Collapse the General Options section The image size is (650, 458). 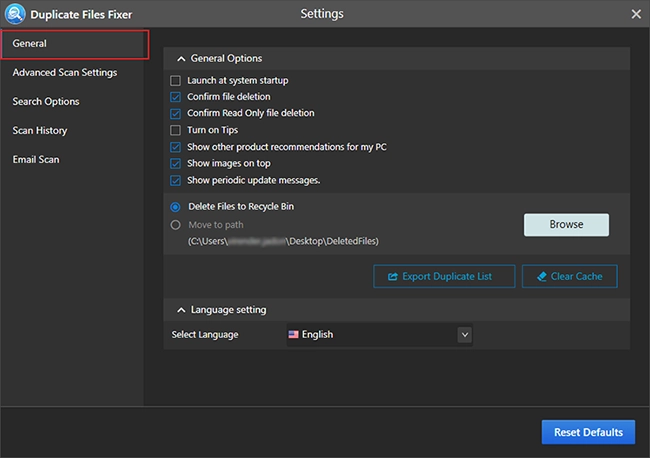(x=181, y=59)
